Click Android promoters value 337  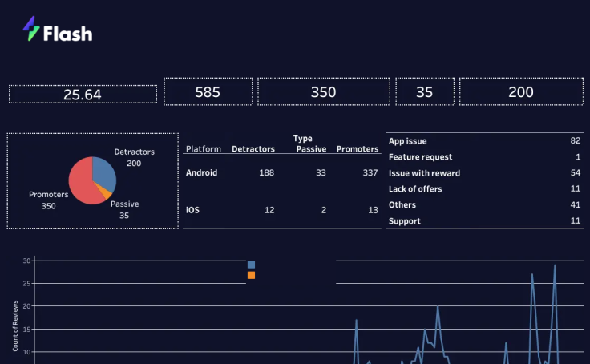(x=370, y=172)
